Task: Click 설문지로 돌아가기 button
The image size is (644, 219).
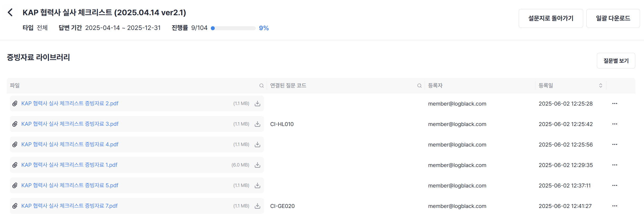Action: (551, 18)
